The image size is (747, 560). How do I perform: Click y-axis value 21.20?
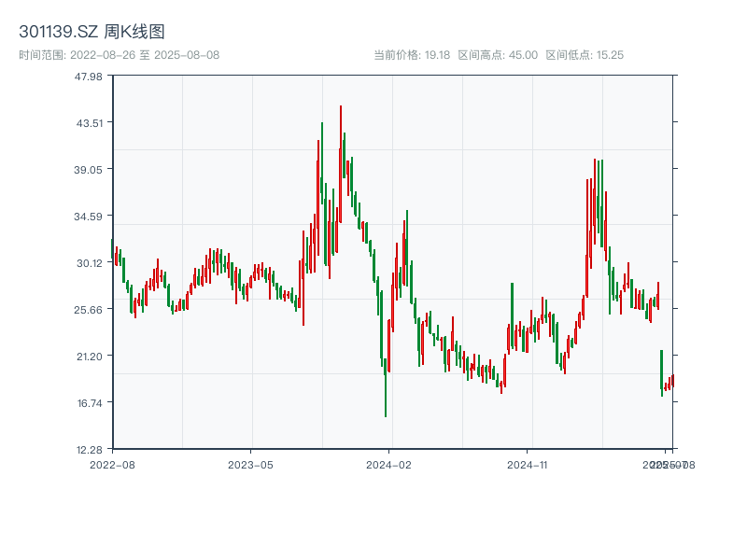coord(90,357)
